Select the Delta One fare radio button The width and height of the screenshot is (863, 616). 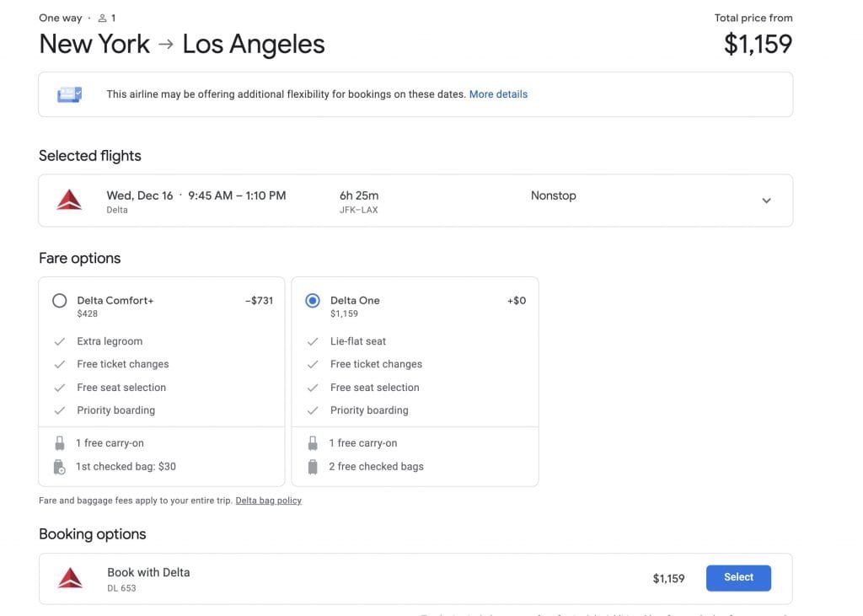(313, 301)
